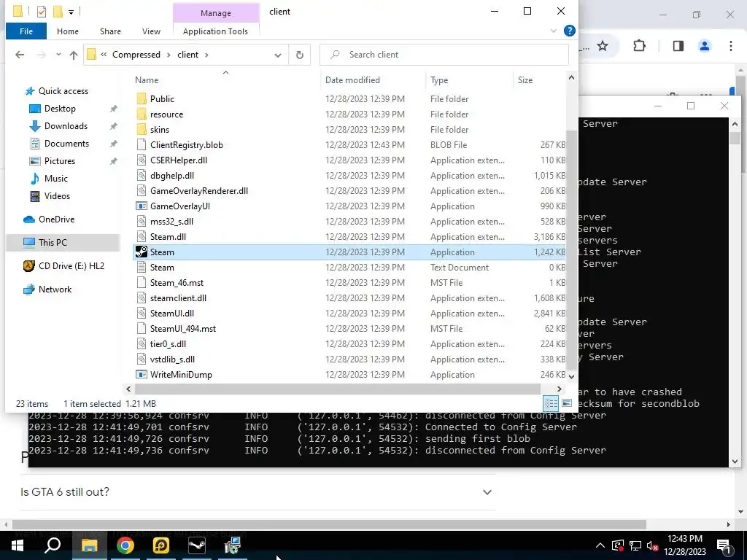Open CD Drive (E:) HL2

[63, 265]
